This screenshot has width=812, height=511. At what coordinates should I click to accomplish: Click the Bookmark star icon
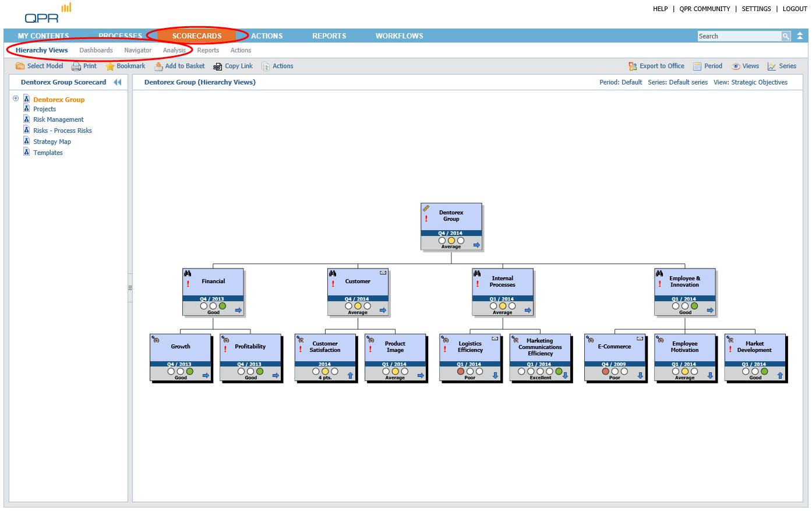point(110,66)
